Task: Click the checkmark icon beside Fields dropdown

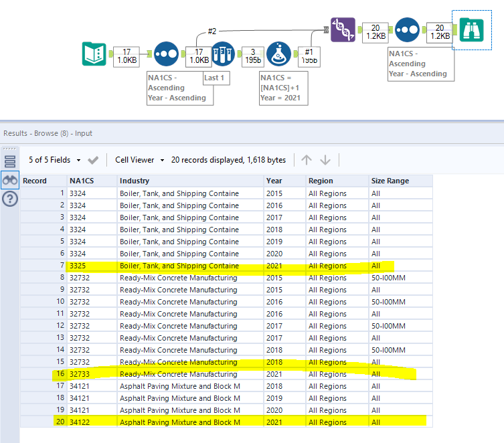Action: (93, 160)
